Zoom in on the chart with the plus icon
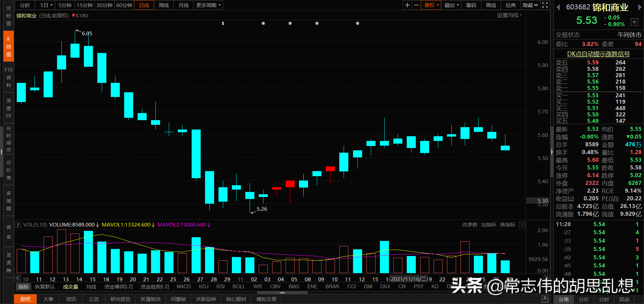 pos(407,5)
